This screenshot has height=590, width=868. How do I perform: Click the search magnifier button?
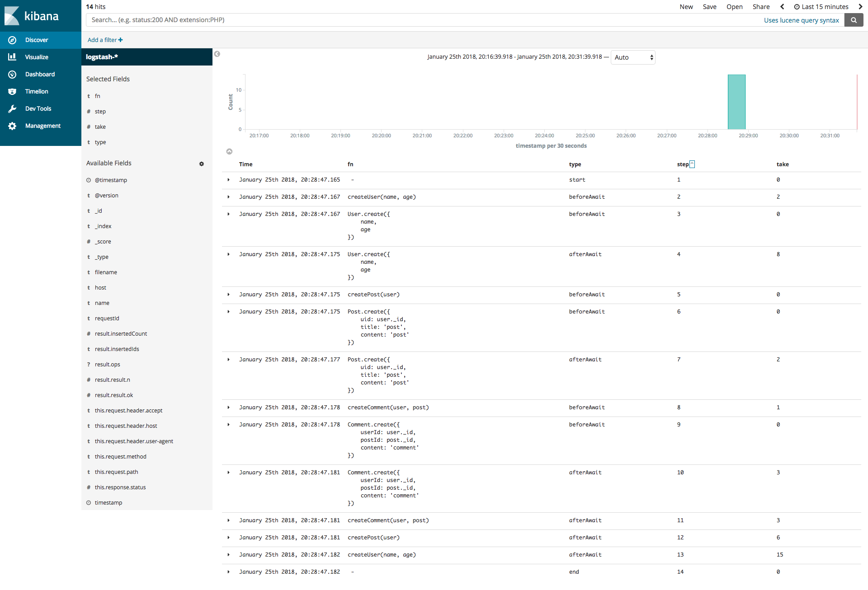point(854,20)
